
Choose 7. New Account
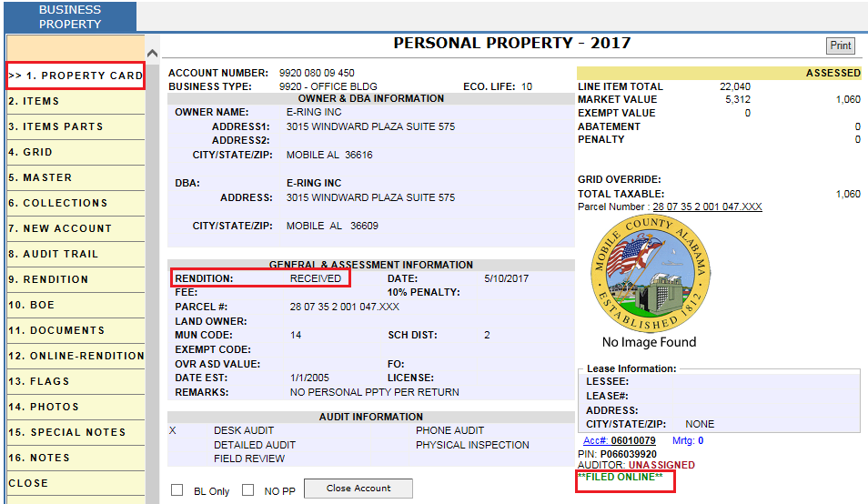(76, 228)
